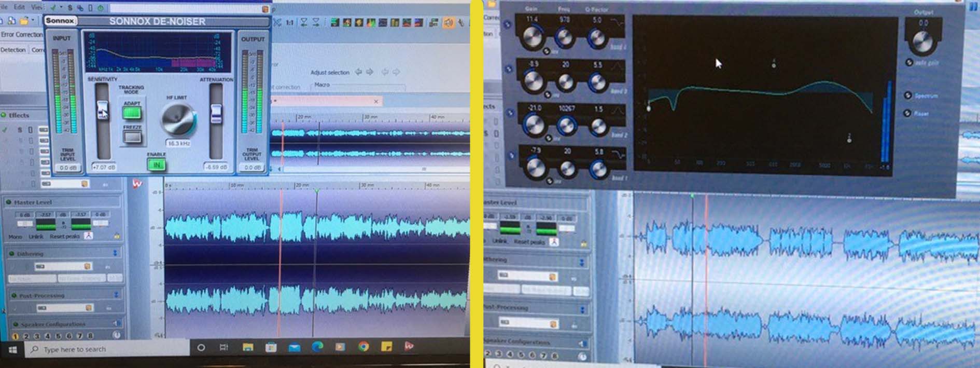This screenshot has width=980, height=368.
Task: Toggle the FREEZE tracking mode button
Action: [132, 137]
